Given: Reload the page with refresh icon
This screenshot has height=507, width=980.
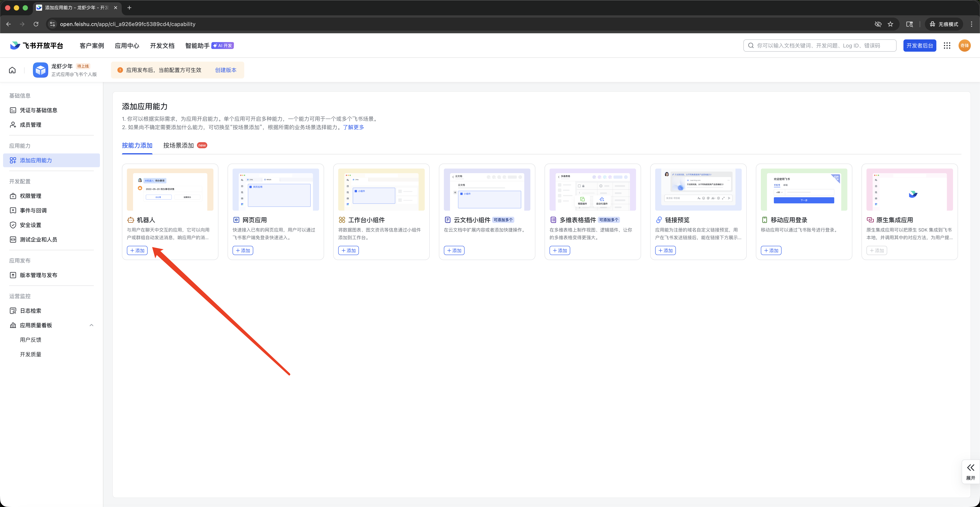Looking at the screenshot, I should 36,24.
